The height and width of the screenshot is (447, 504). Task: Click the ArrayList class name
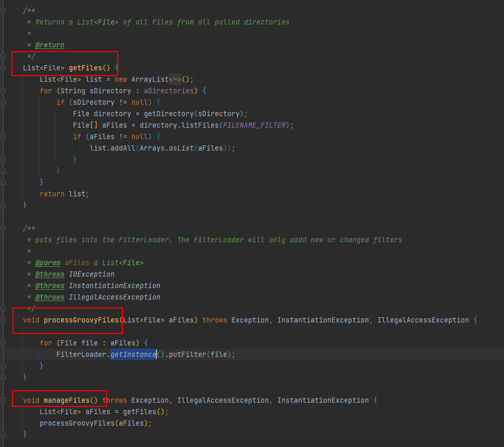pyautogui.click(x=150, y=79)
